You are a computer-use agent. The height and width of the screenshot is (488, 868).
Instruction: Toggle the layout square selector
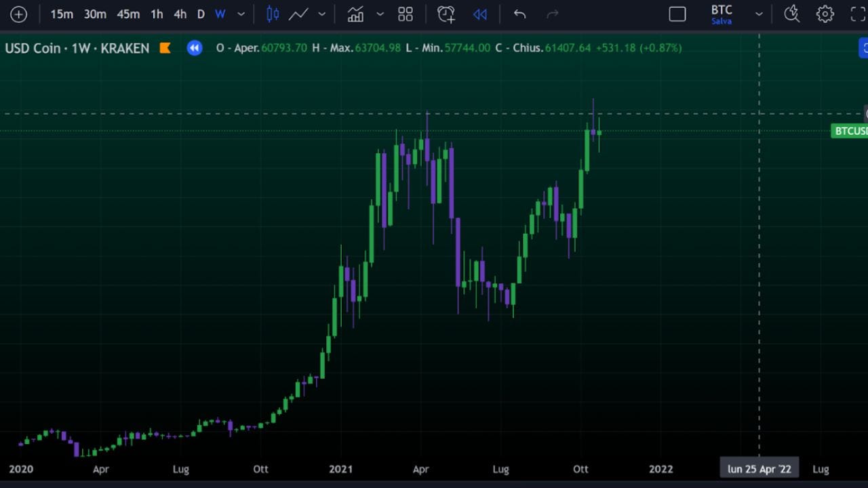[677, 14]
